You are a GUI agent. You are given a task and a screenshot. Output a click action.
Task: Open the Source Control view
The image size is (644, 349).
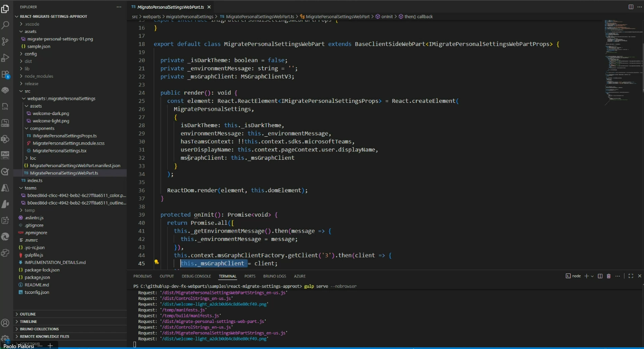pos(6,41)
